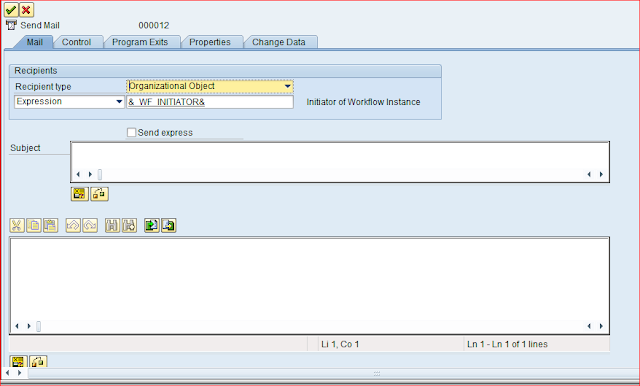Screen dimensions: 640x386
Task: Subject field scroll-left arrow at the left end
Action: 78,175
